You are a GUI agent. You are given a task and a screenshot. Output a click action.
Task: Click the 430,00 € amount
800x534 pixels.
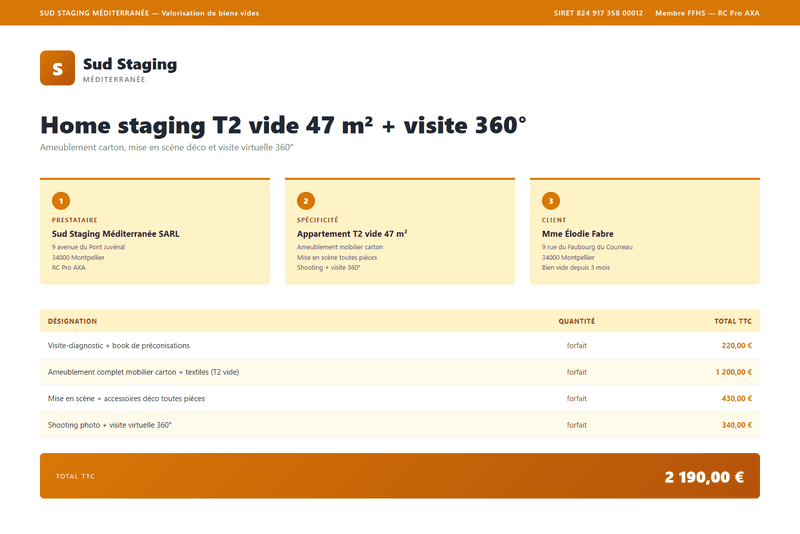[736, 398]
